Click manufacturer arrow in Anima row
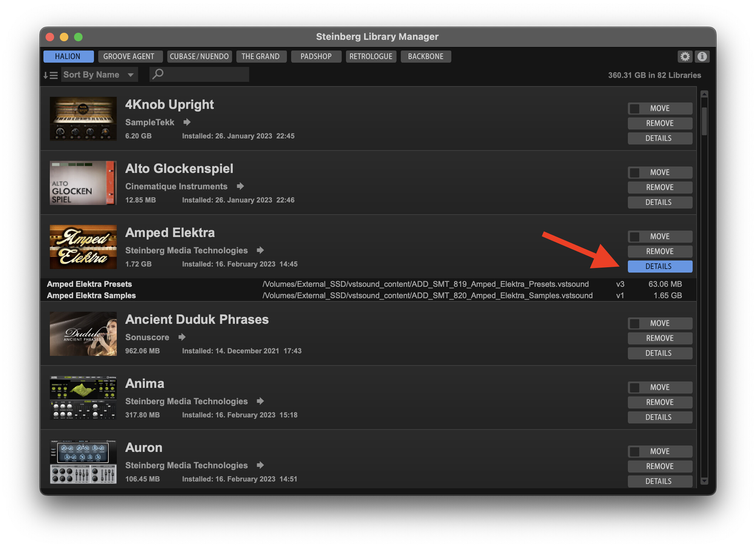 (260, 401)
